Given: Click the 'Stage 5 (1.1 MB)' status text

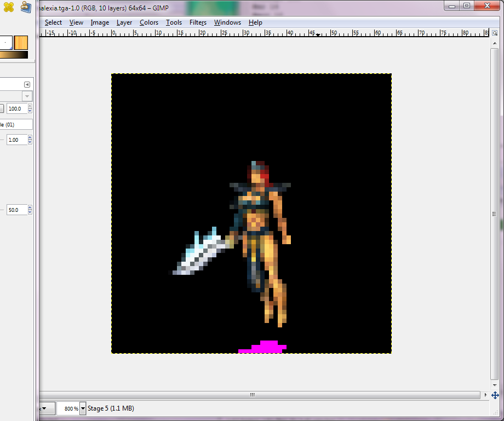Looking at the screenshot, I should (x=111, y=408).
